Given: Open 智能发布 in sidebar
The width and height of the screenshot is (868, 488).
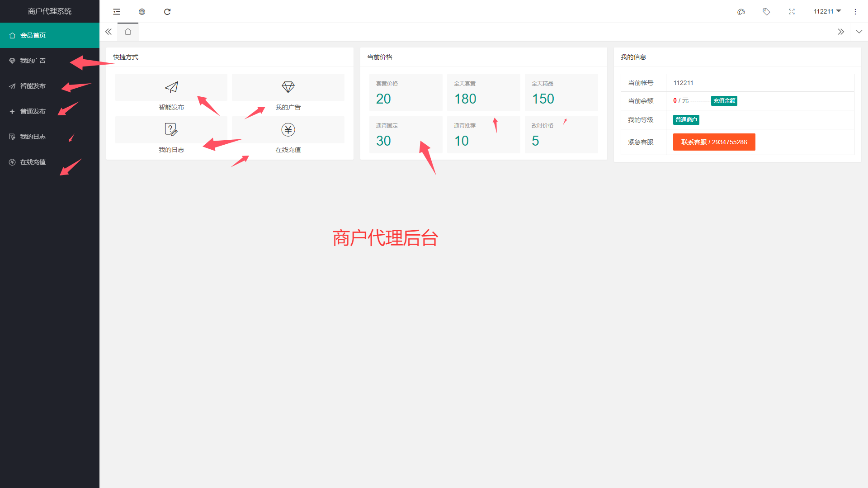Looking at the screenshot, I should click(50, 86).
